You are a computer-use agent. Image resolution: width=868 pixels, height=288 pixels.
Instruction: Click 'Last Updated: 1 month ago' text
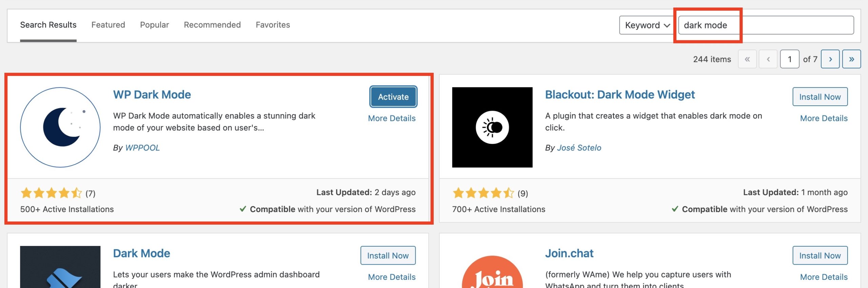795,192
